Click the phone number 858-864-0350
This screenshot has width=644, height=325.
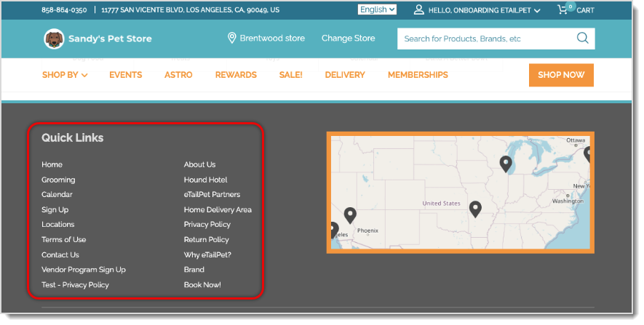[x=64, y=10]
